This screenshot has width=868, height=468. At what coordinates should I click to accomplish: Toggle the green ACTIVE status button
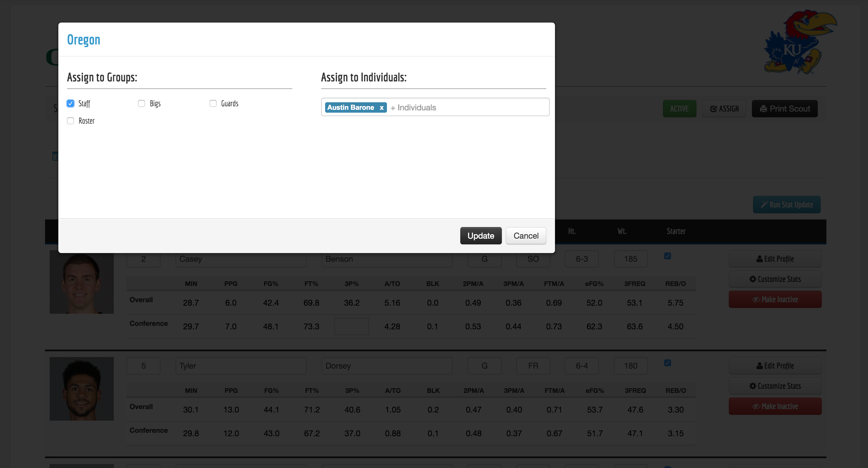click(x=679, y=109)
